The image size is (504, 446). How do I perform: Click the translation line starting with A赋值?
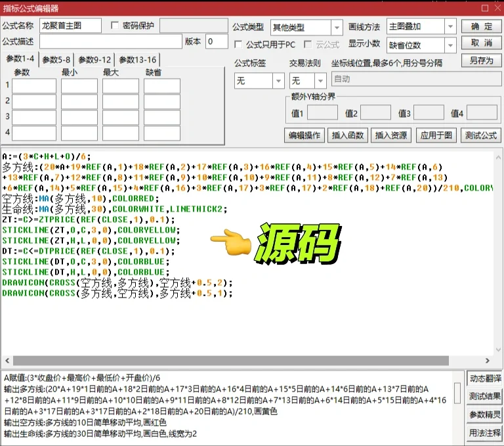click(82, 378)
